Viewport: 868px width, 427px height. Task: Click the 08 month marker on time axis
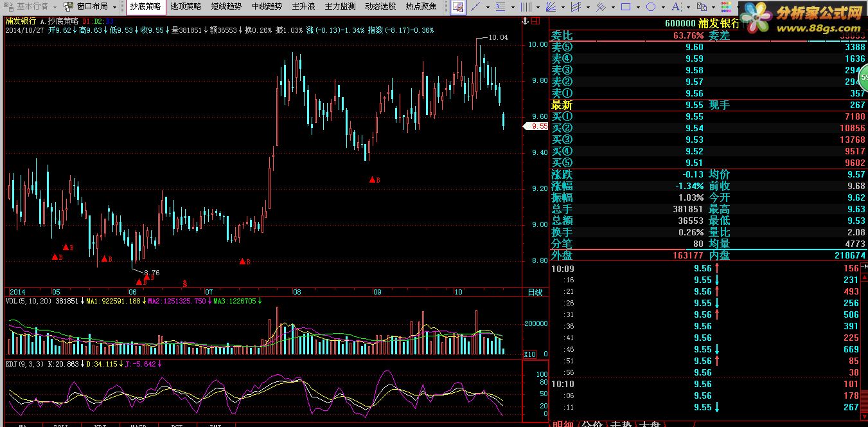pos(296,292)
